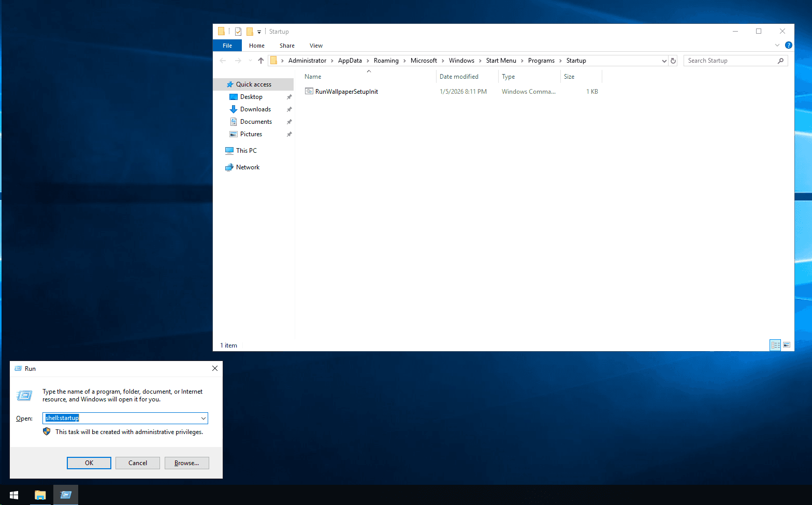Unpin Desktop from Quick access
This screenshot has width=812, height=505.
(x=289, y=97)
